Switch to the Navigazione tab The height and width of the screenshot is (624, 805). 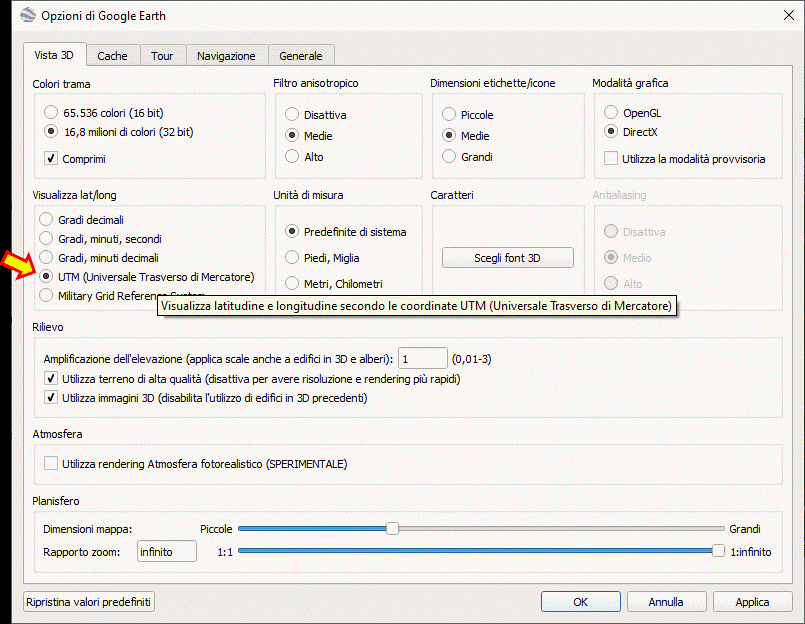coord(226,56)
